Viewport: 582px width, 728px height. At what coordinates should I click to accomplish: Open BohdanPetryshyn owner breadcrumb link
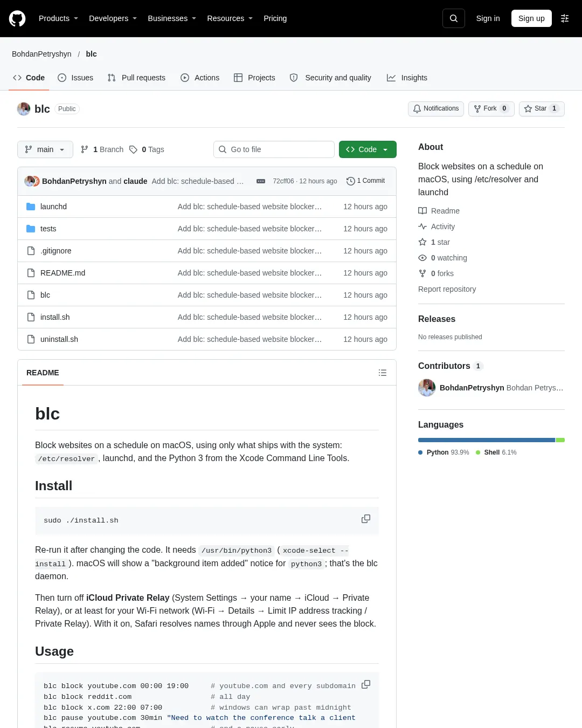pos(41,54)
